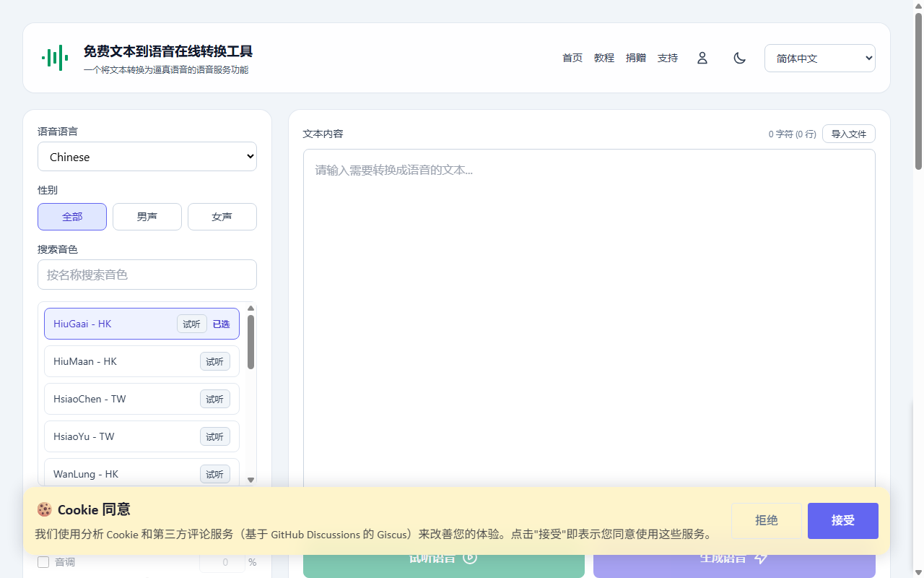Open the 支持 nav item
The width and height of the screenshot is (924, 578).
pyautogui.click(x=668, y=58)
